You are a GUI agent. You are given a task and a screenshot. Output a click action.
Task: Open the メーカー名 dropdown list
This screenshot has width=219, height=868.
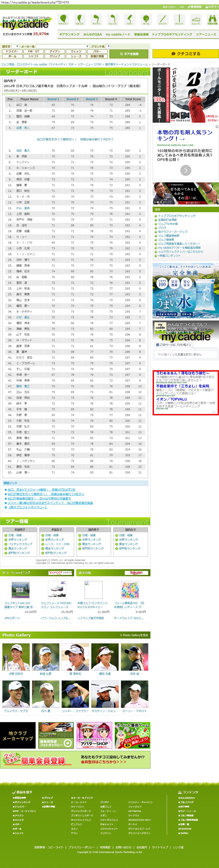(62, 46)
